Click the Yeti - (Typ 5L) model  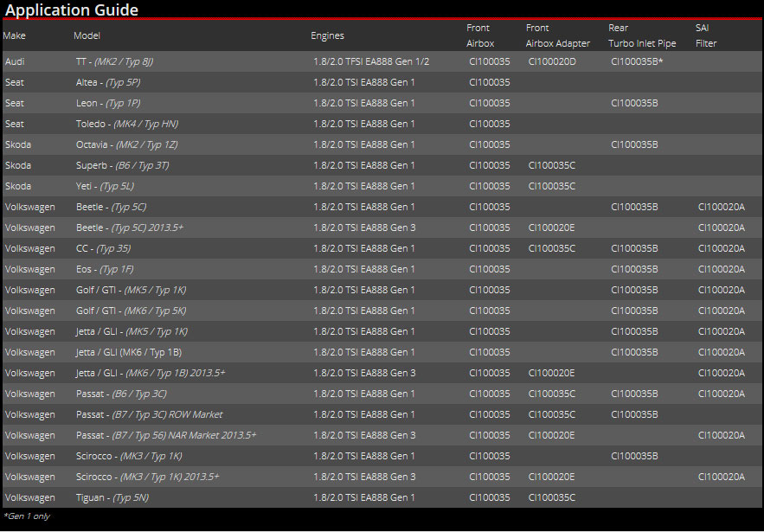105,186
